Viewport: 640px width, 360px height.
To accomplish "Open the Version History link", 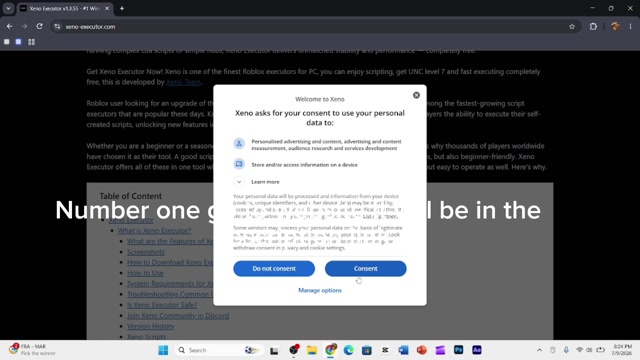I will pos(151,326).
